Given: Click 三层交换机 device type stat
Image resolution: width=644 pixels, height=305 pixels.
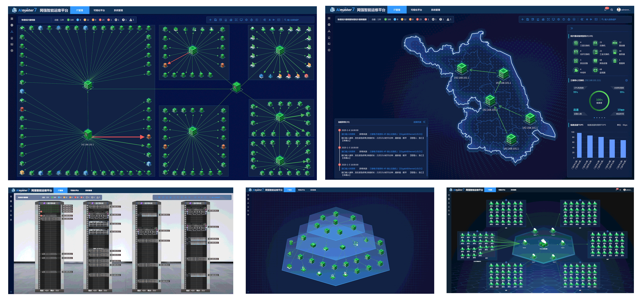Looking at the screenshot, I should coord(581,44).
